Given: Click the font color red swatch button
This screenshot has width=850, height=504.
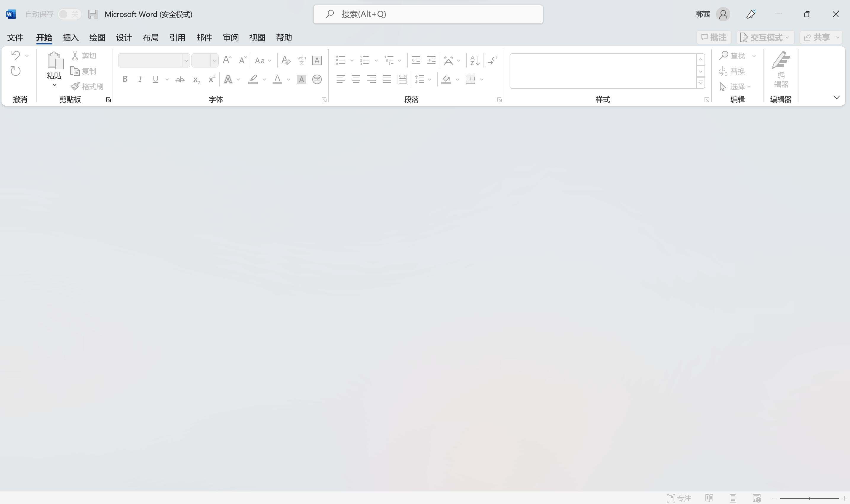Looking at the screenshot, I should coord(277,79).
